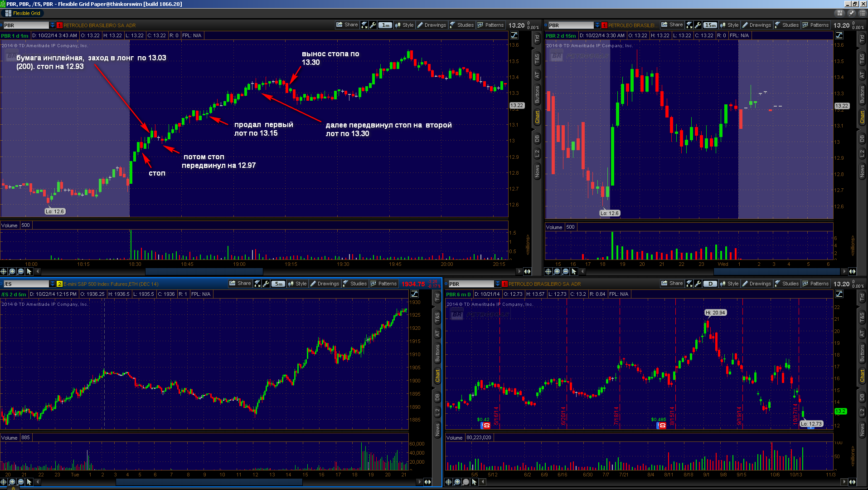The width and height of the screenshot is (868, 490).
Task: Open Studies on the PBR 1m chart
Action: [x=461, y=25]
